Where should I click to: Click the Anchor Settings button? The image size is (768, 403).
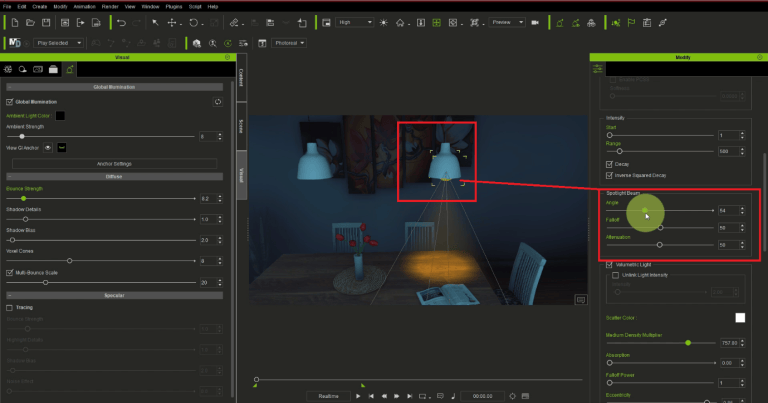[114, 164]
